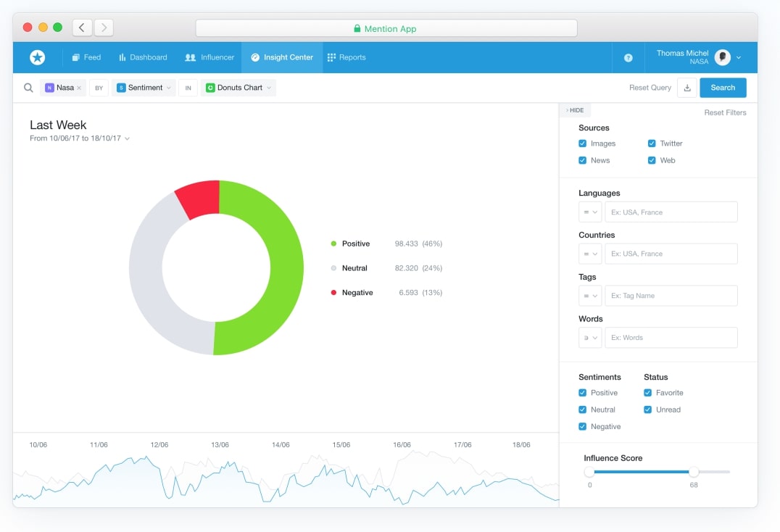Switch to the Influencer tab
The image size is (780, 532).
(209, 57)
